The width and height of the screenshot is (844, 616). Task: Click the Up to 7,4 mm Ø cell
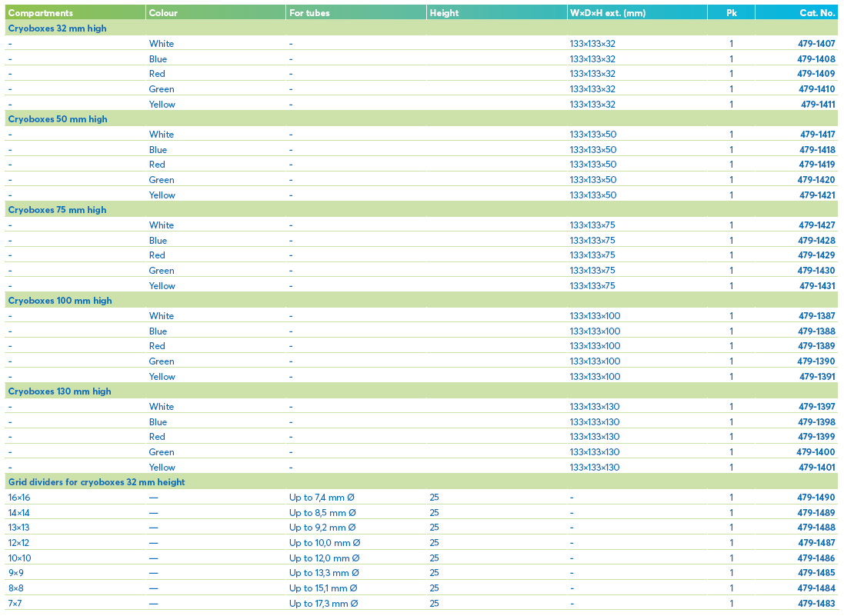[x=322, y=498]
